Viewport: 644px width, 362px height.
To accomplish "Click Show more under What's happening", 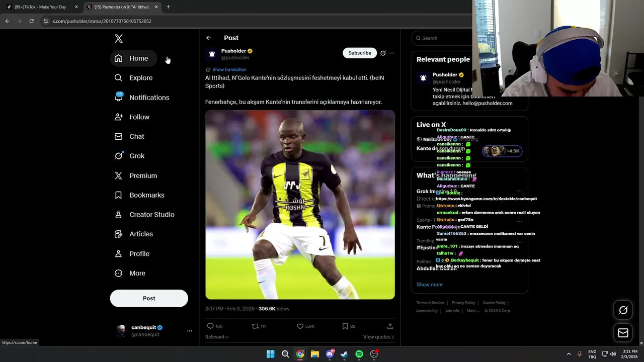I will pyautogui.click(x=430, y=285).
